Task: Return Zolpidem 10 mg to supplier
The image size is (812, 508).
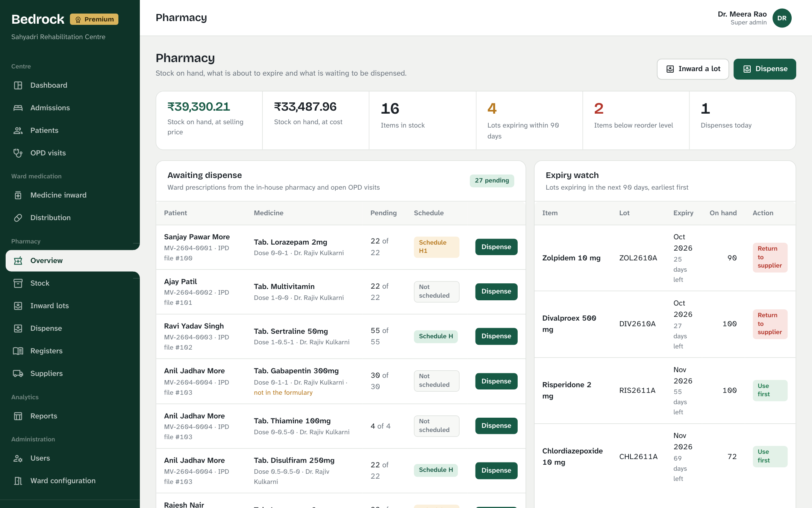Action: pos(770,257)
